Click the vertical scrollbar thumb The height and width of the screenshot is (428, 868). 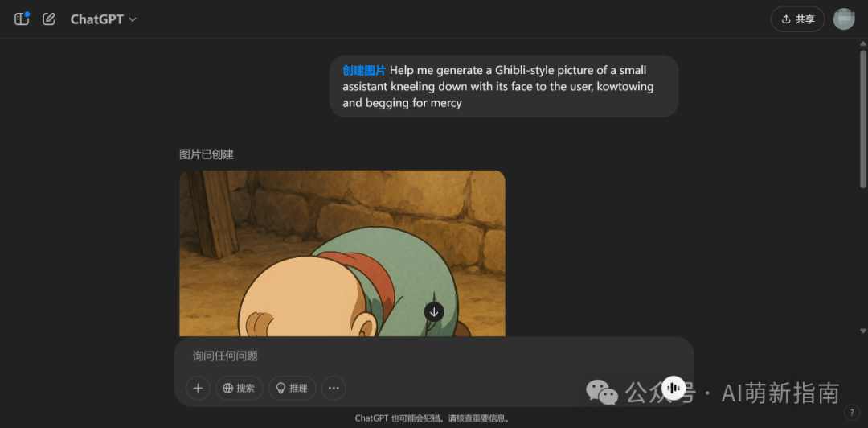(x=862, y=118)
